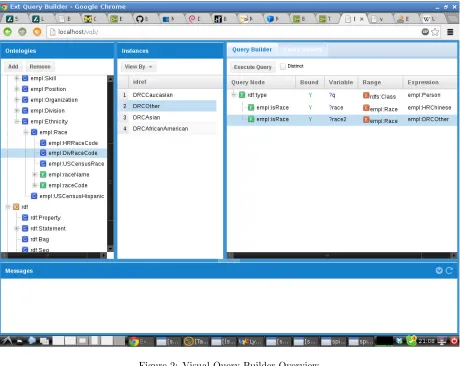Collapse the empl:Ethnicity tree node
This screenshot has width=460, height=366.
[17, 121]
